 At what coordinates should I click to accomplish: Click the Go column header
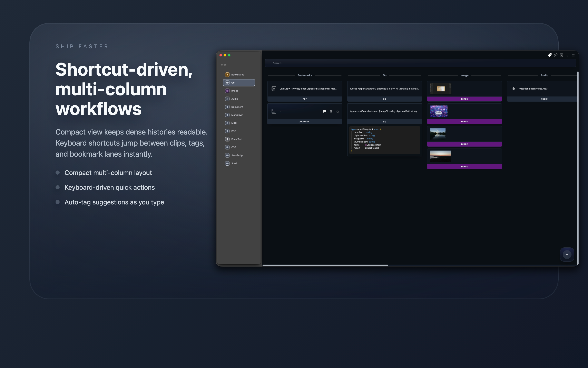coord(384,75)
